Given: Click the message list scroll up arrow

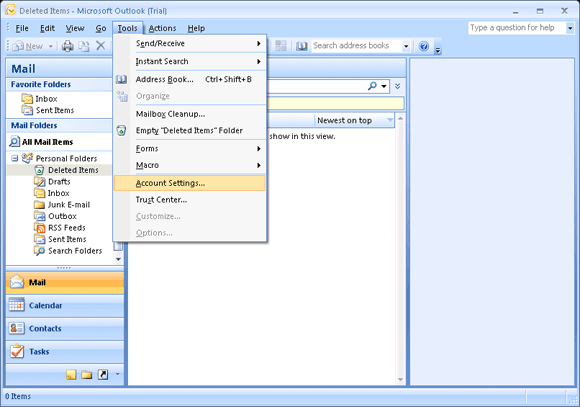Looking at the screenshot, I should 400,119.
